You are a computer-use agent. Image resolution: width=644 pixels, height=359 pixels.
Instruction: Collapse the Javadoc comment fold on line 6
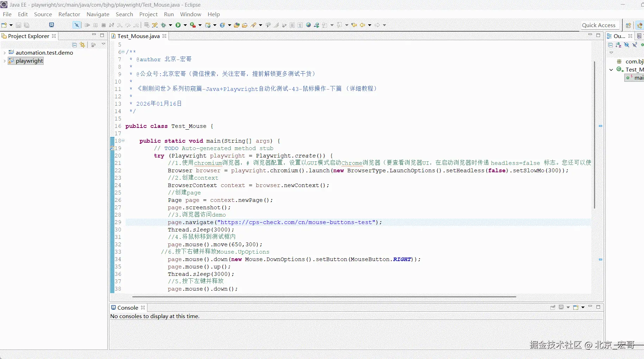(123, 52)
